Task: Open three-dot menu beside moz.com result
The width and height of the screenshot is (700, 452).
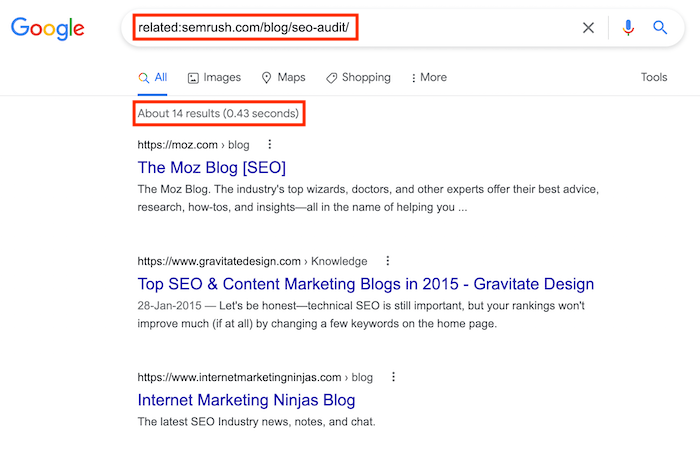Action: tap(269, 144)
